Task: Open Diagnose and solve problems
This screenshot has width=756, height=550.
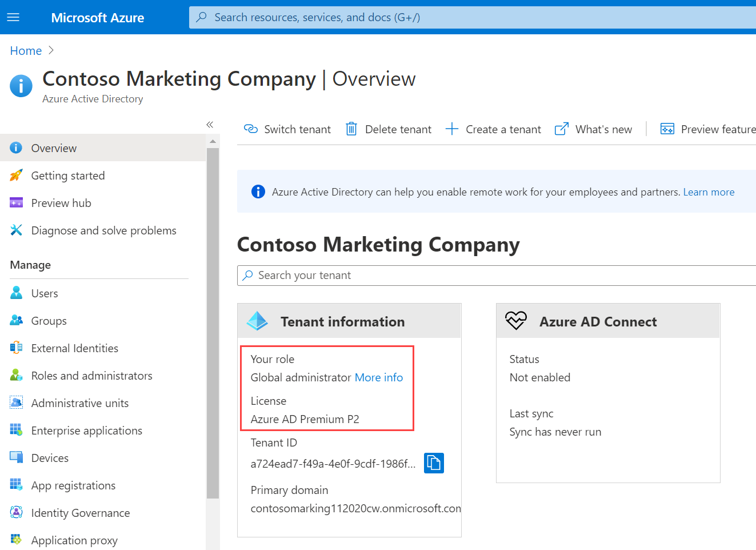Action: click(x=103, y=230)
